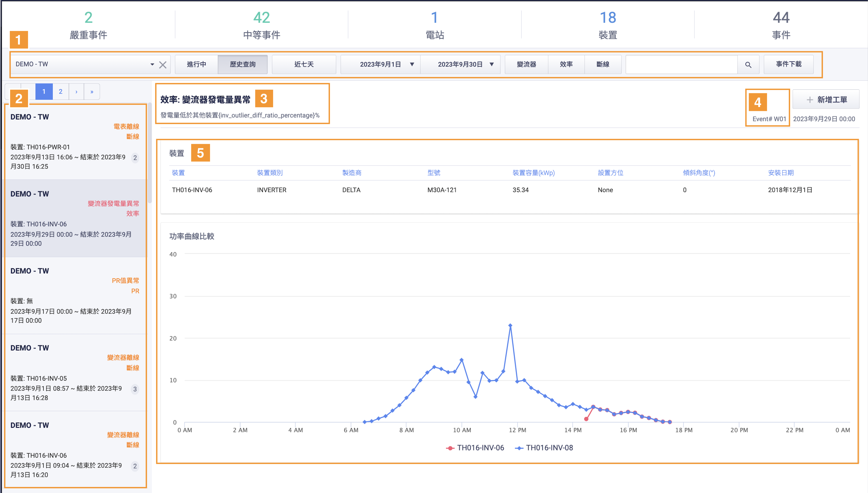Image resolution: width=868 pixels, height=493 pixels.
Task: Click page 1 of the event list
Action: [44, 92]
